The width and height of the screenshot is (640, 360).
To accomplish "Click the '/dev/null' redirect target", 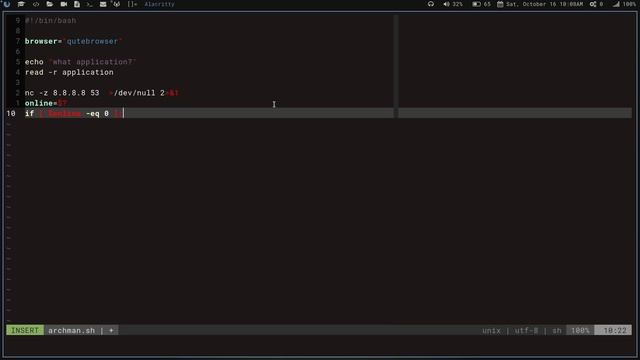I will pos(134,93).
